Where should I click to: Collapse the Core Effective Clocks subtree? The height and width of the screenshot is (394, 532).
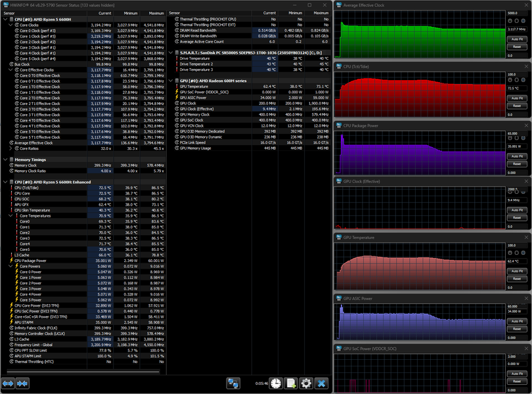11,70
